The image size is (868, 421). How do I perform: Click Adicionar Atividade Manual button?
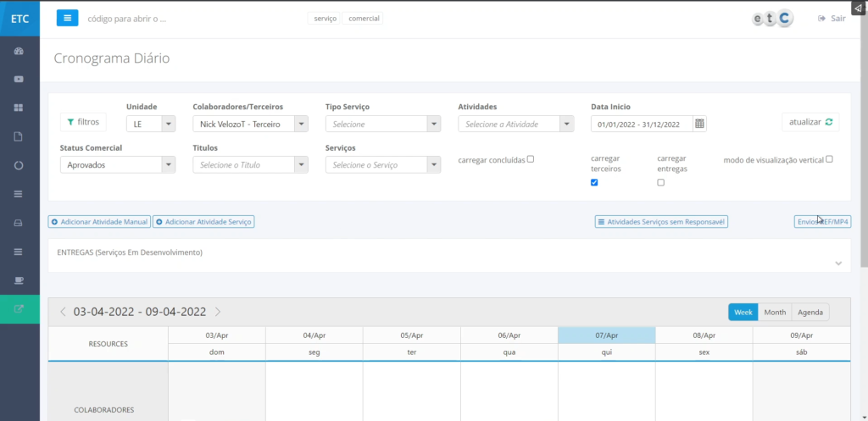[99, 222]
